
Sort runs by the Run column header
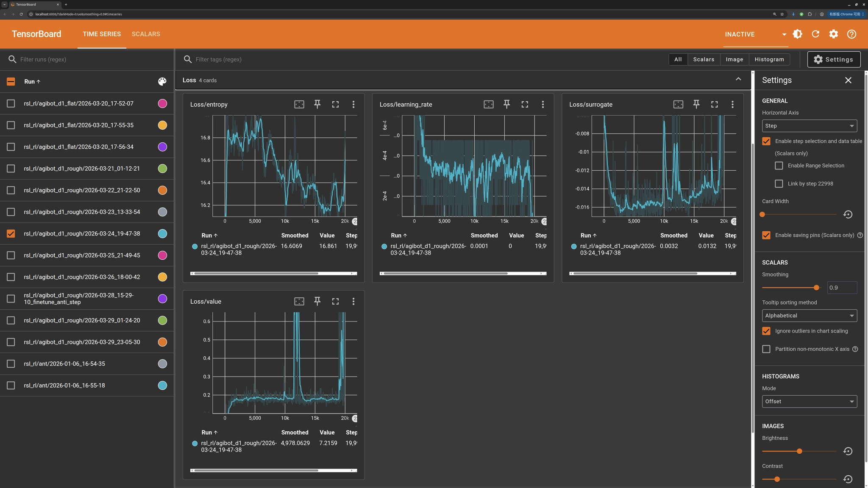32,81
